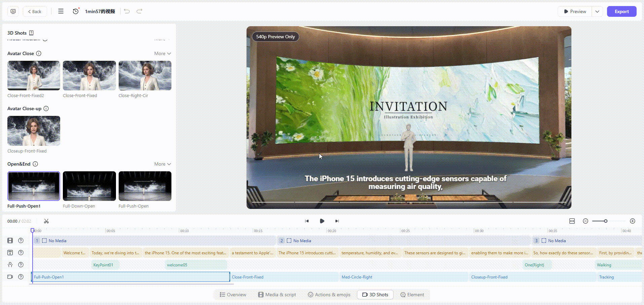Switch to the Actions & emojis tab

point(329,295)
